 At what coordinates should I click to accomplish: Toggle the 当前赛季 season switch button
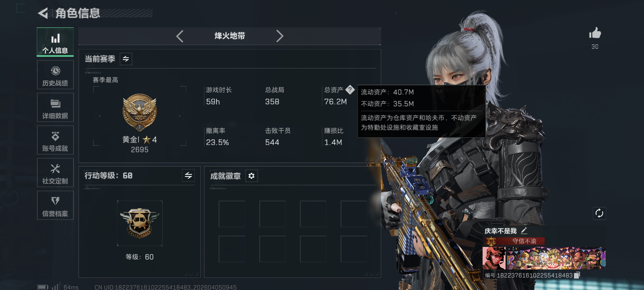(x=126, y=59)
